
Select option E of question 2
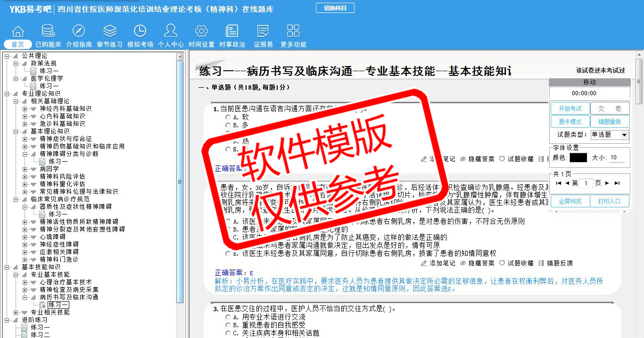point(228,254)
